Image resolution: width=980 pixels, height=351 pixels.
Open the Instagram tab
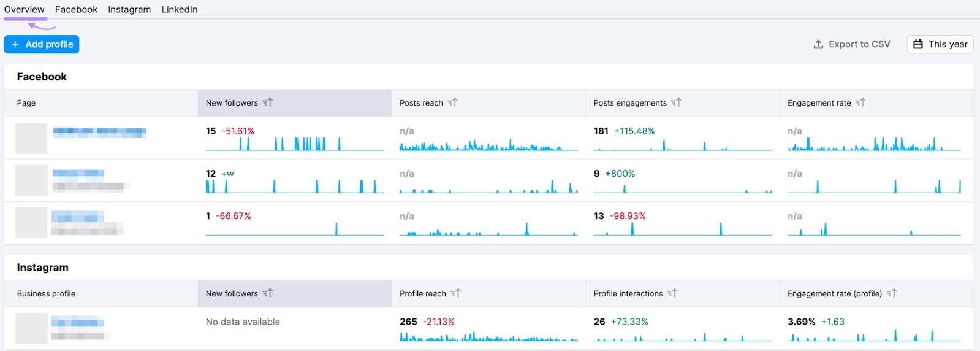(x=129, y=9)
